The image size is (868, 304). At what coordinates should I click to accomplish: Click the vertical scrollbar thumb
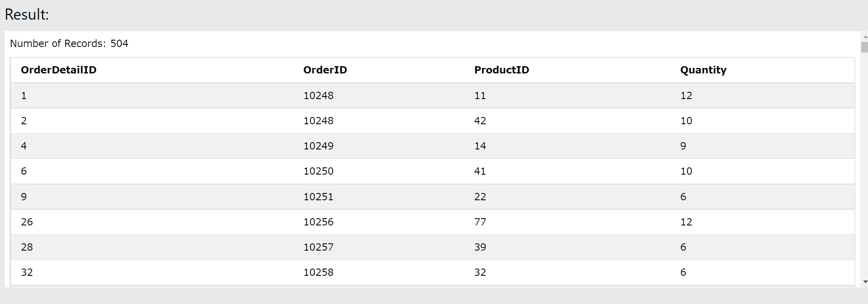pyautogui.click(x=865, y=47)
